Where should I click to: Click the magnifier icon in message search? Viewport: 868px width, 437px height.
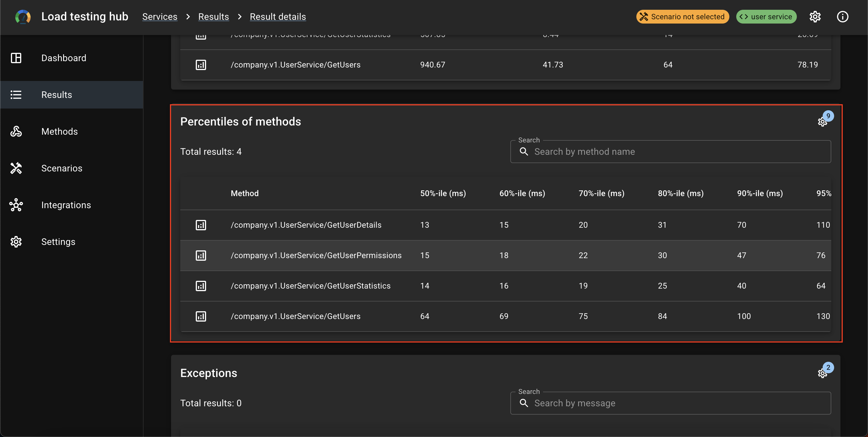click(524, 403)
